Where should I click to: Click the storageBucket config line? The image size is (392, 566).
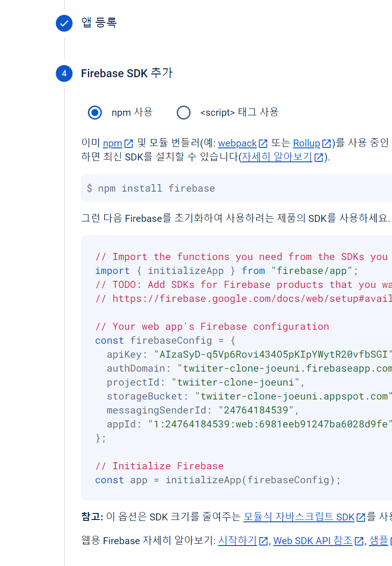(x=250, y=396)
